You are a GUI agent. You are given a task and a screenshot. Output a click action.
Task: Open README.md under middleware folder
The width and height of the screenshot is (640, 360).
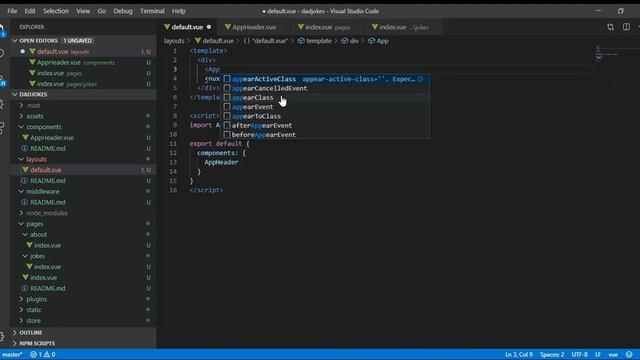pos(83,202)
